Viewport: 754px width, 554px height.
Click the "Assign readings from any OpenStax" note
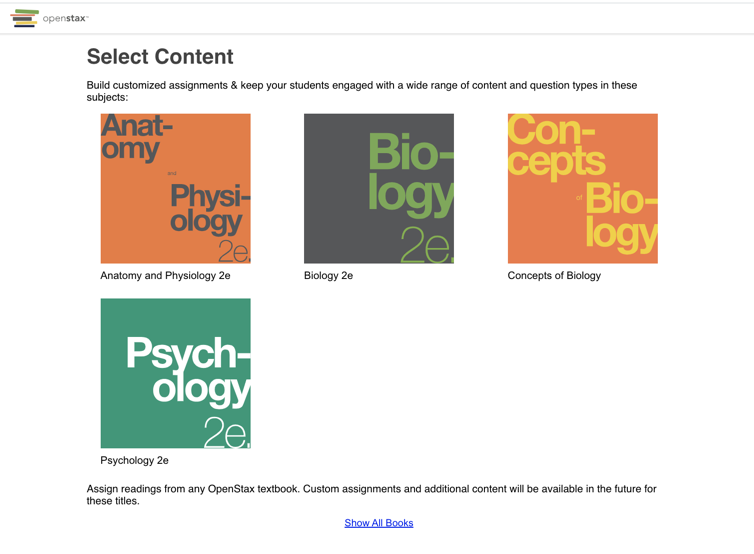(371, 494)
